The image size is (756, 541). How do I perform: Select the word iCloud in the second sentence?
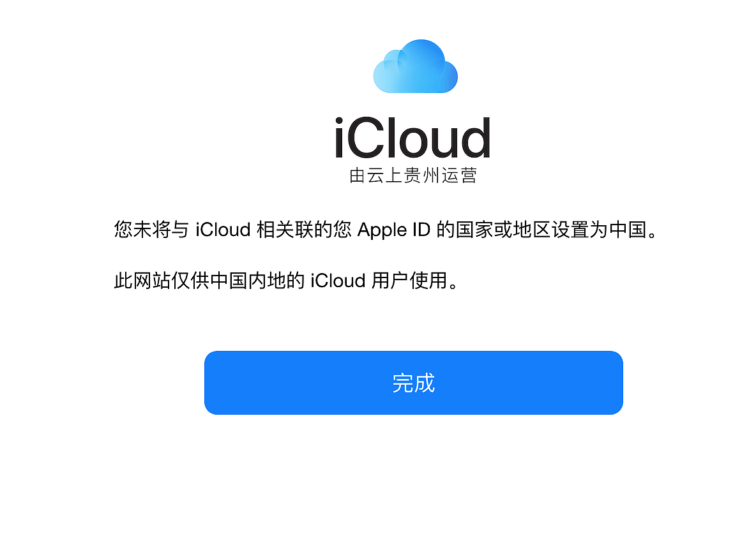click(338, 280)
